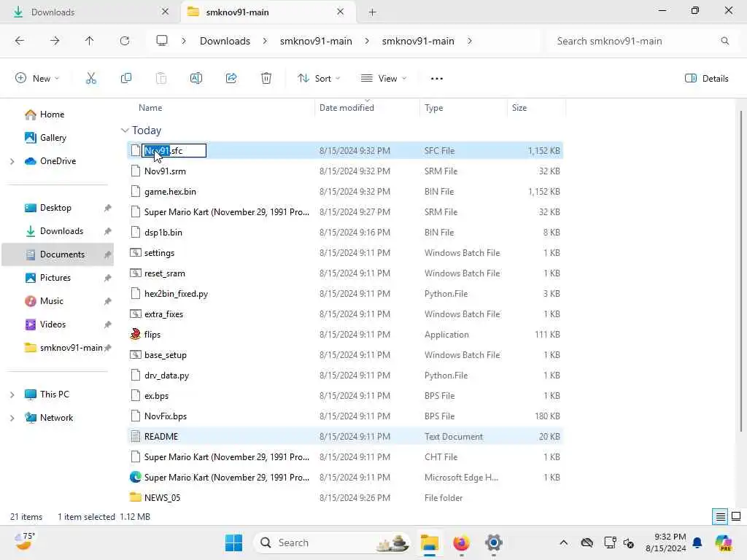The height and width of the screenshot is (560, 747).
Task: Switch to the Downloads tab
Action: [x=90, y=12]
